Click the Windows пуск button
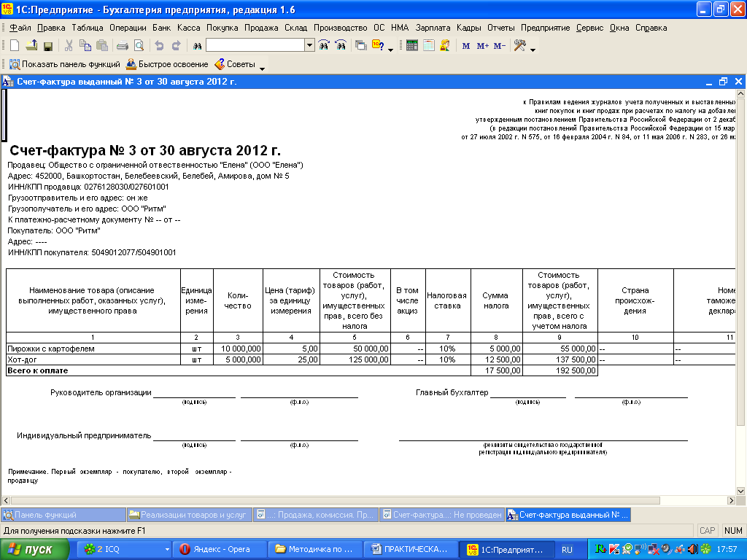Image resolution: width=747 pixels, height=560 pixels. point(34,549)
